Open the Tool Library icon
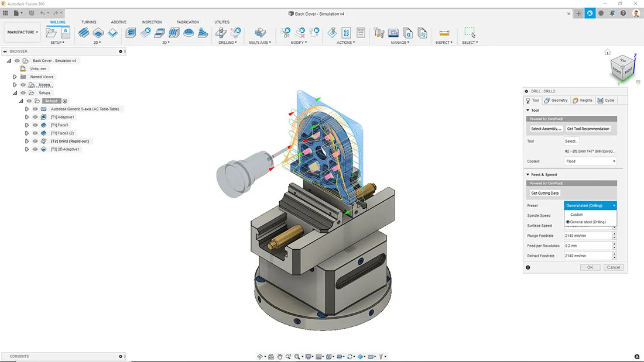The image size is (644, 362). [x=379, y=33]
